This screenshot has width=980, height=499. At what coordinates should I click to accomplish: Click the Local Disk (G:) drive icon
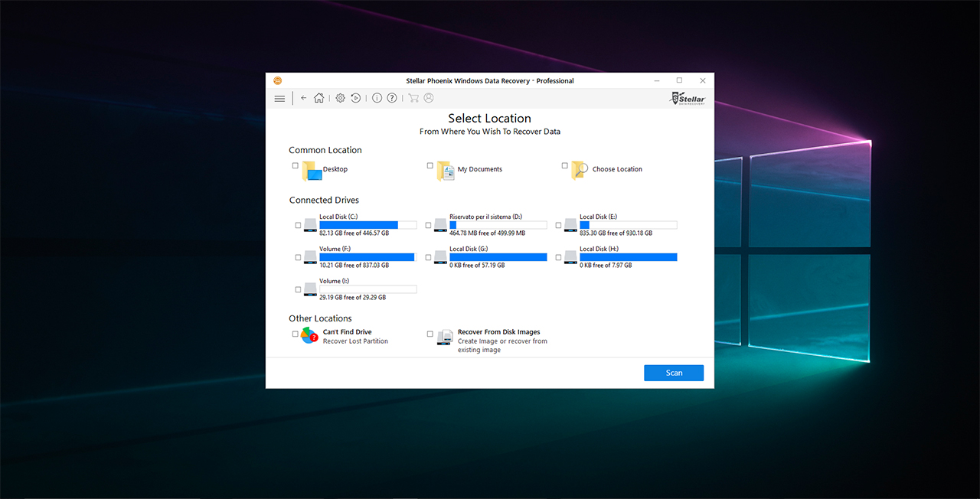click(x=440, y=257)
